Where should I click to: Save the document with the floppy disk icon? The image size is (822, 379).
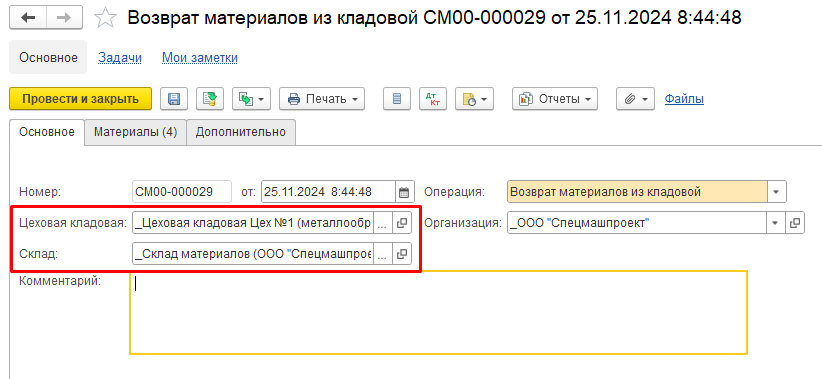click(174, 99)
